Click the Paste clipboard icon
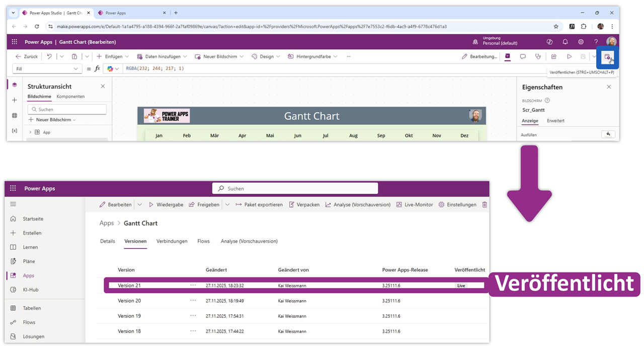This screenshot has height=346, width=644. (x=74, y=56)
